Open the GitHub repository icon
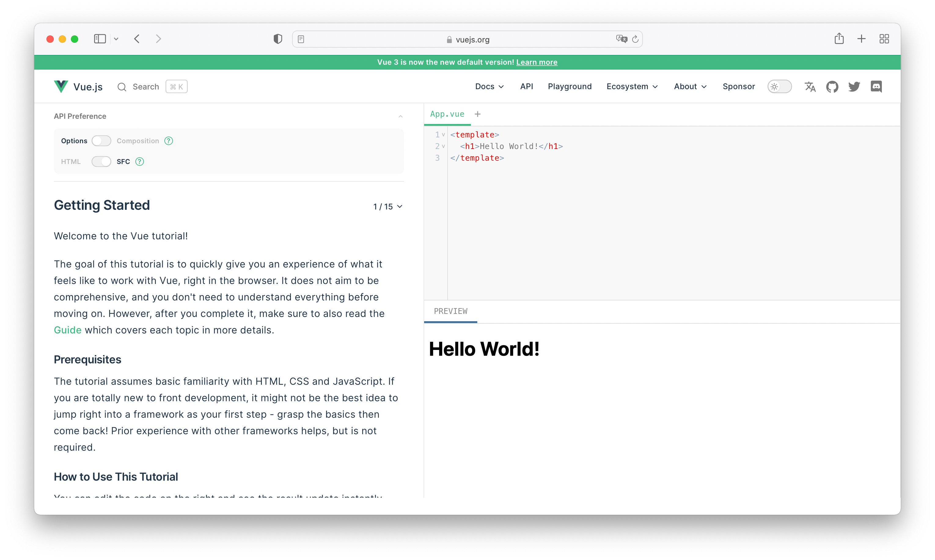This screenshot has height=560, width=935. click(x=832, y=87)
